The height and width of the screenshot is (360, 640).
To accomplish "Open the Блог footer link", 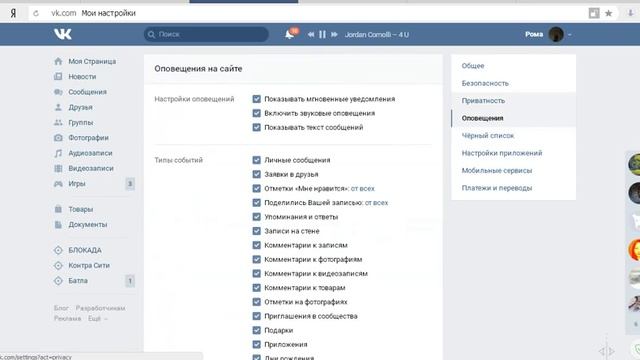I will 61,308.
